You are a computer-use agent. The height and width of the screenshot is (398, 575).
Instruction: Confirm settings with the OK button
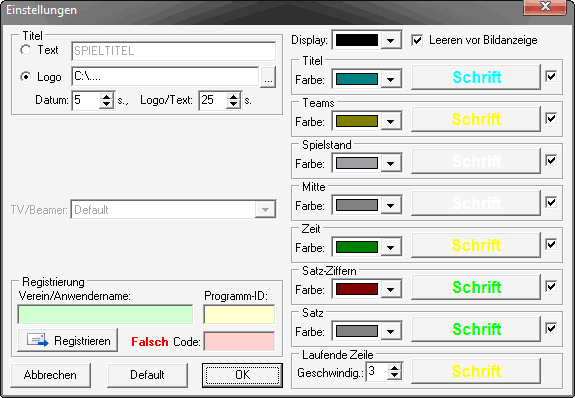point(242,375)
